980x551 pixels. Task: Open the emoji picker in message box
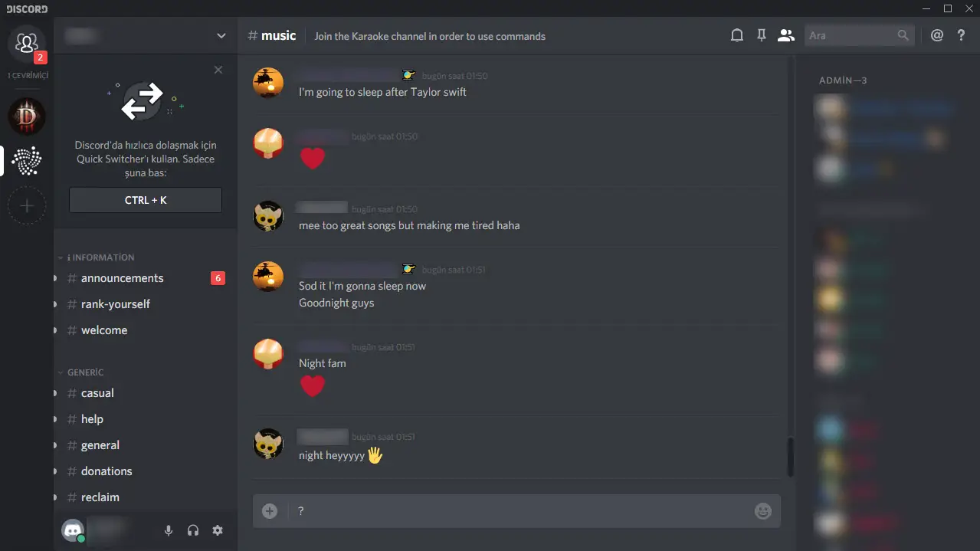[763, 511]
